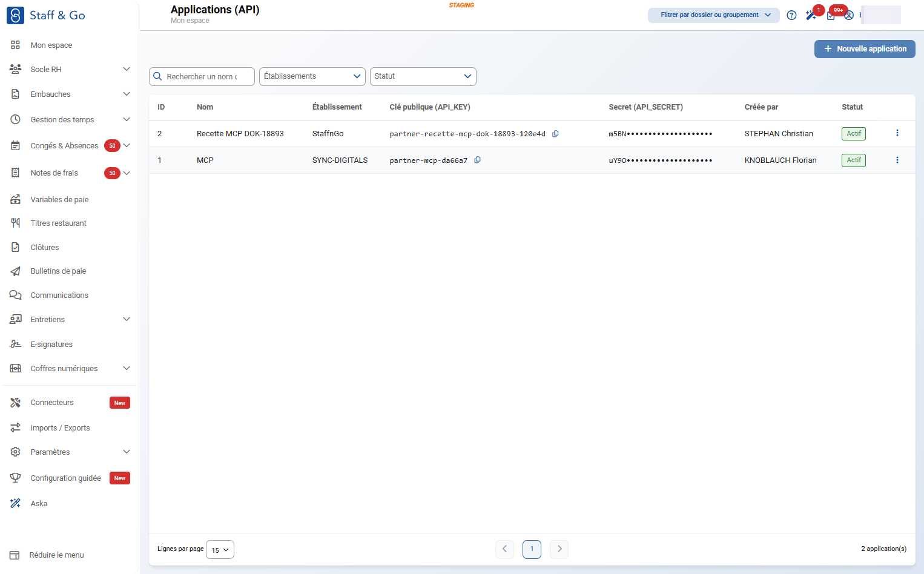The width and height of the screenshot is (924, 574).
Task: Open the Statut filter dropdown
Action: (x=423, y=76)
